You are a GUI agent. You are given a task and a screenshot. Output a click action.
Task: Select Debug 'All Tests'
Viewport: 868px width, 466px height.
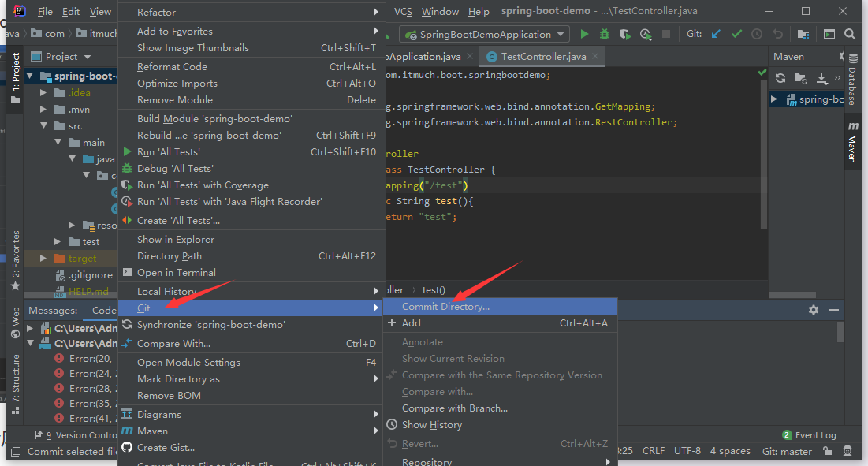pyautogui.click(x=251, y=169)
